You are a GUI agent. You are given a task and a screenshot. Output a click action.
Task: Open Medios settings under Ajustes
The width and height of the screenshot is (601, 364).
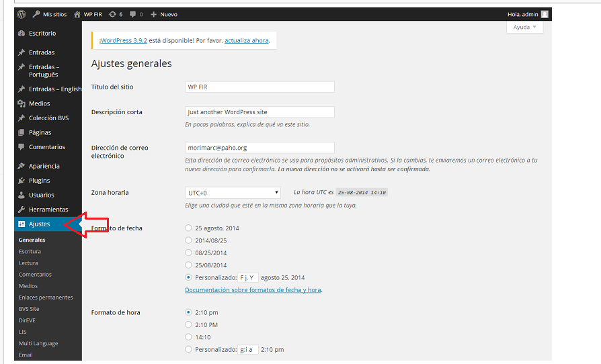[x=28, y=286]
